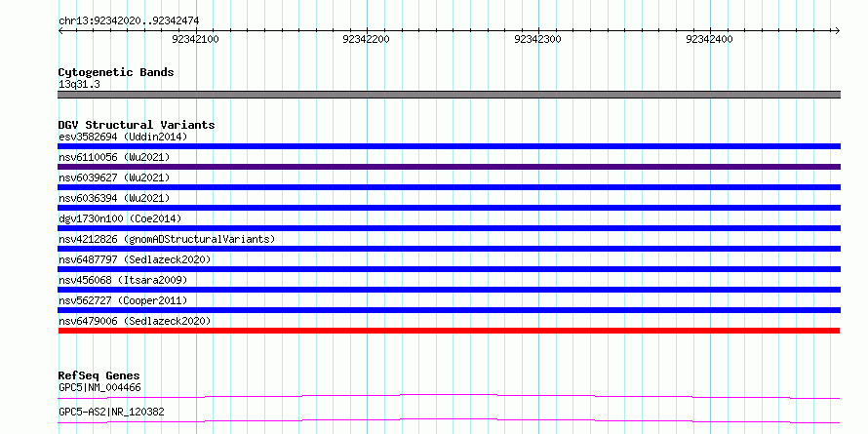The image size is (868, 434).
Task: Open variant nsv6110056 (Wu2021) label
Action: 114,157
